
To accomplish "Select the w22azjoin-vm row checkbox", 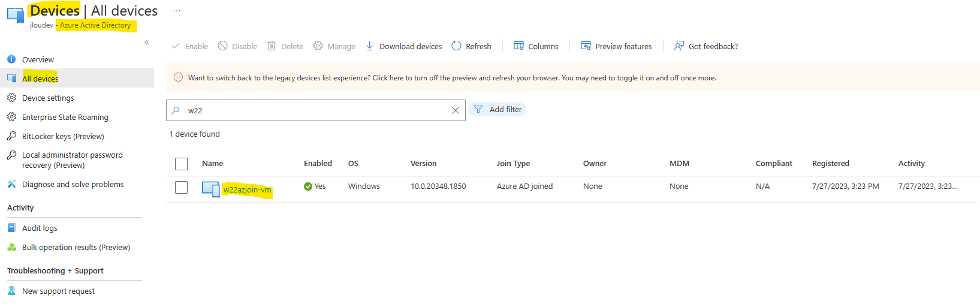I will (181, 187).
